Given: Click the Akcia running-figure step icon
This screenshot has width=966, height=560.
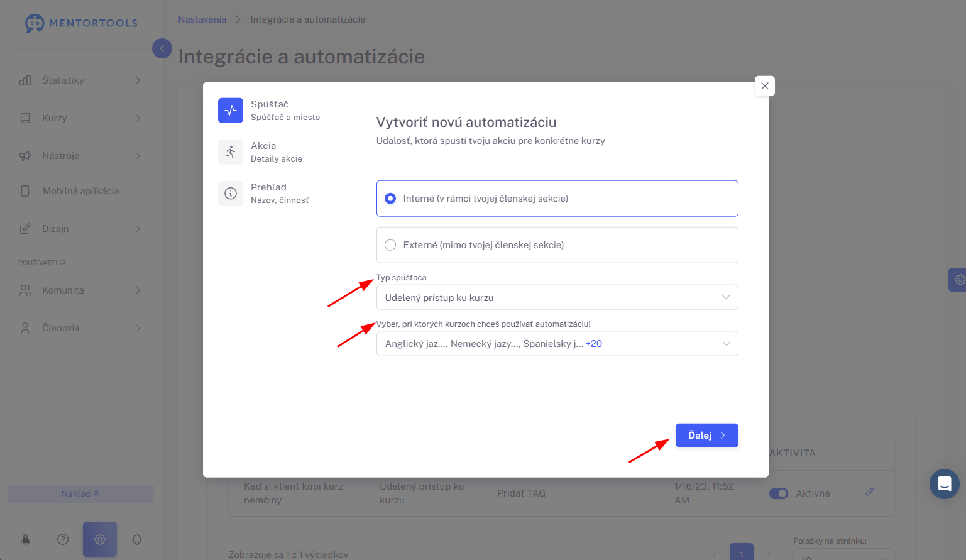Looking at the screenshot, I should [231, 152].
